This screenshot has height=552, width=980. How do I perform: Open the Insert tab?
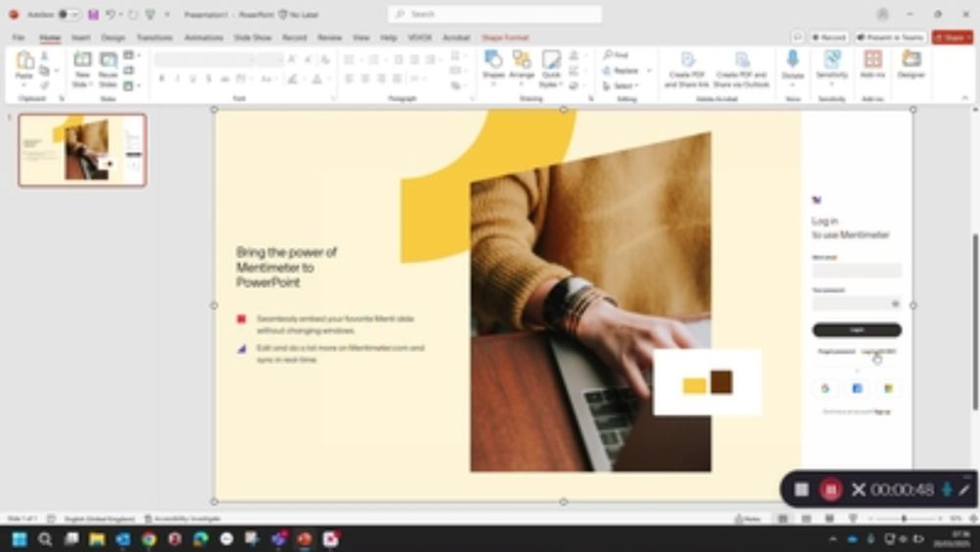point(80,37)
